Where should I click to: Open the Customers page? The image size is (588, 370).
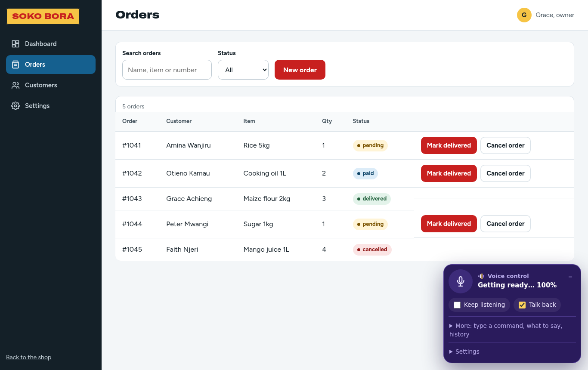[51, 85]
